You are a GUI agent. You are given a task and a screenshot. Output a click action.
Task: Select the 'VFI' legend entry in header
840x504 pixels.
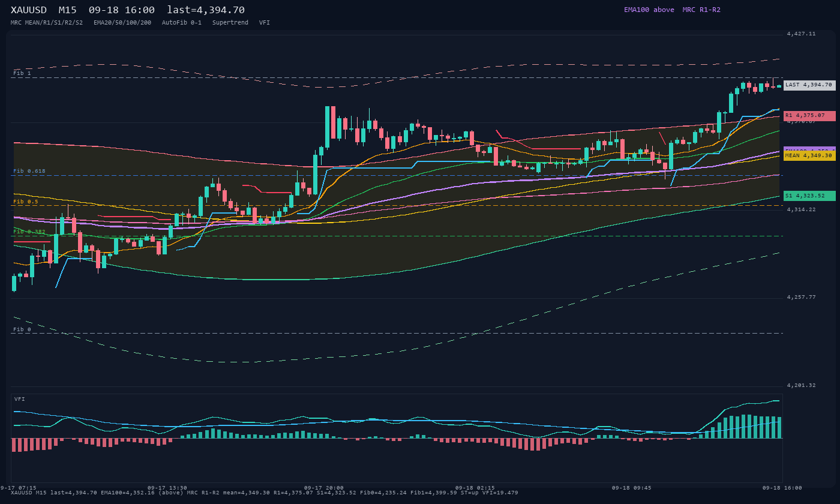265,23
